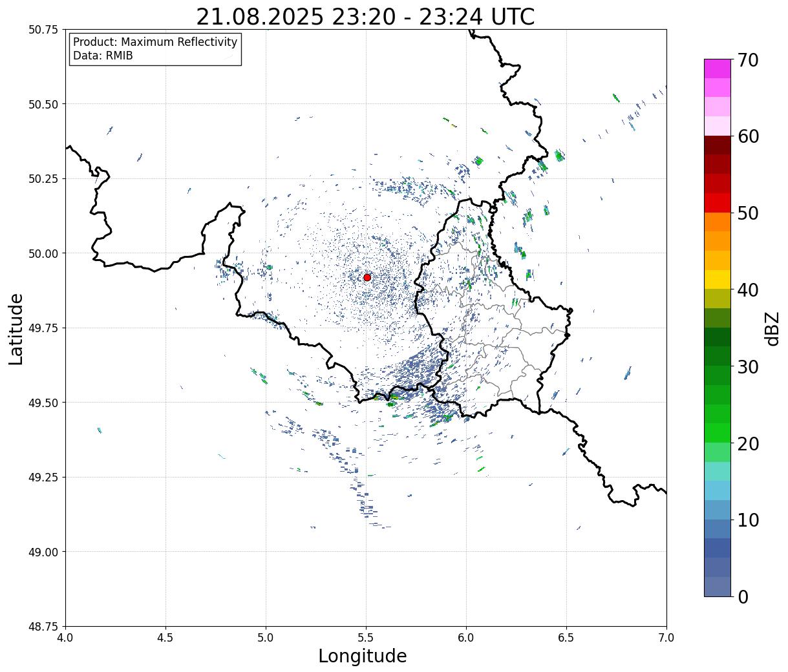Image resolution: width=788 pixels, height=672 pixels.
Task: Click the colorbar tick label 10
Action: [x=748, y=520]
